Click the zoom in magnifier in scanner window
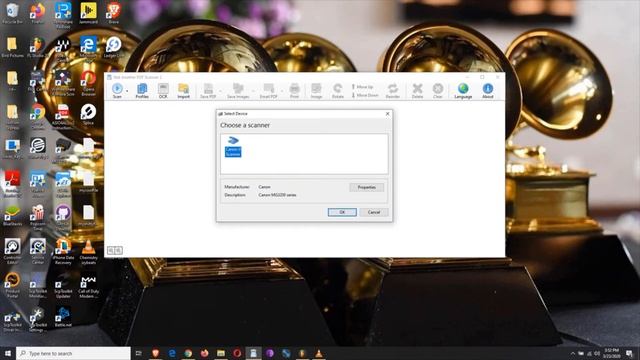640x360 pixels. [x=118, y=251]
